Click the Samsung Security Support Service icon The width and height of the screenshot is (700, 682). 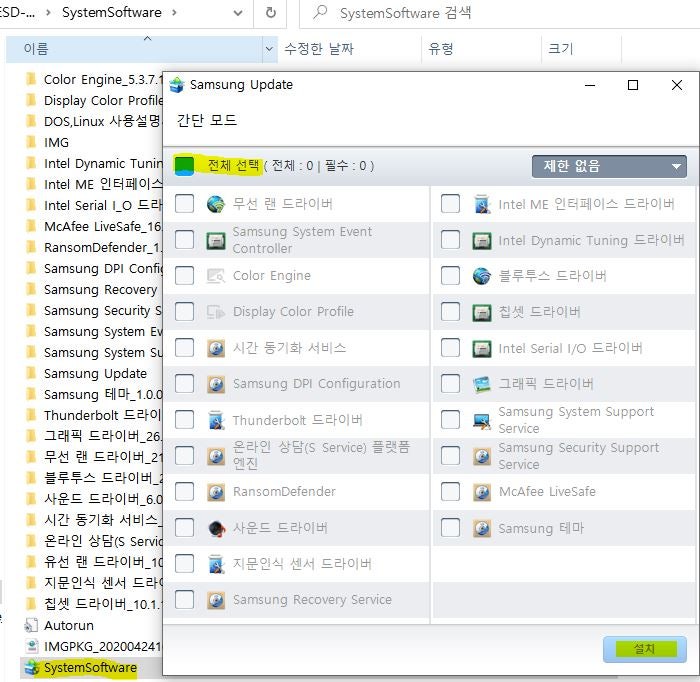pos(482,456)
